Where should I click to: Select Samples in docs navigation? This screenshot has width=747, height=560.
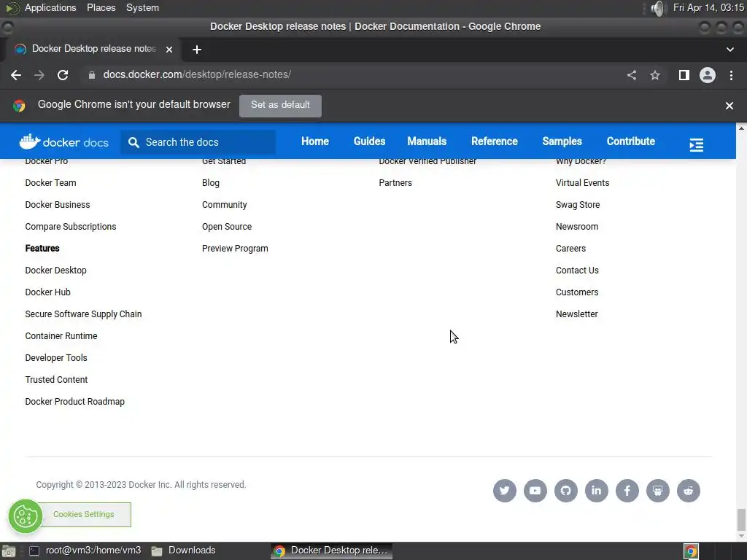562,141
